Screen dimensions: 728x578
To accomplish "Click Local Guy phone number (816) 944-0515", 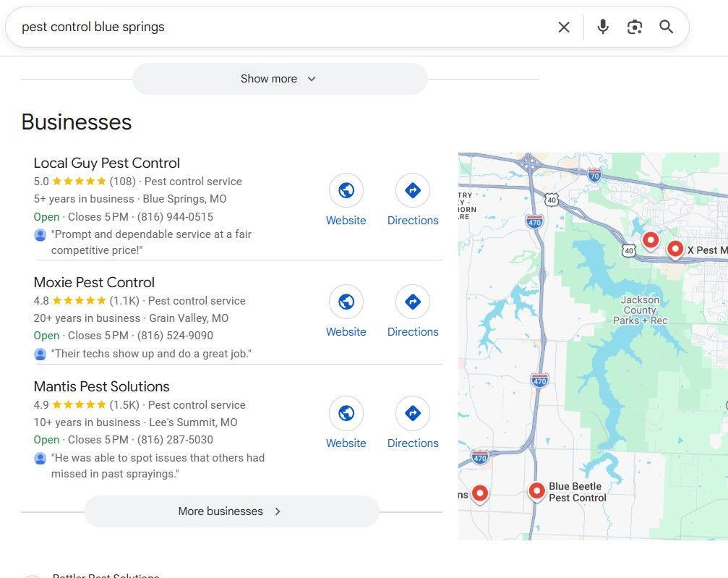I will pyautogui.click(x=175, y=217).
